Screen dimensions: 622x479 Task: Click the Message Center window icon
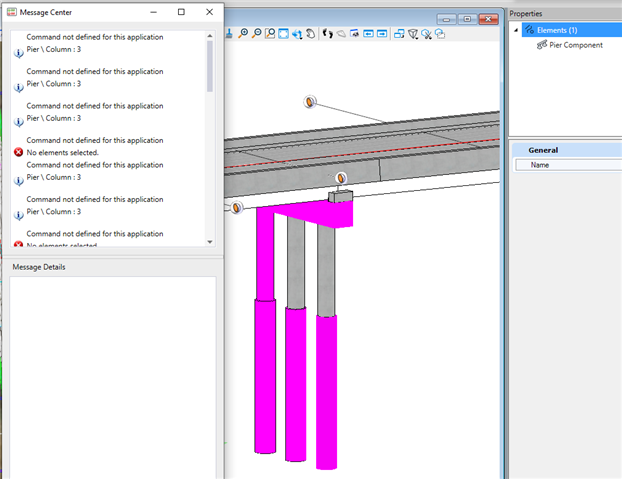[x=12, y=12]
